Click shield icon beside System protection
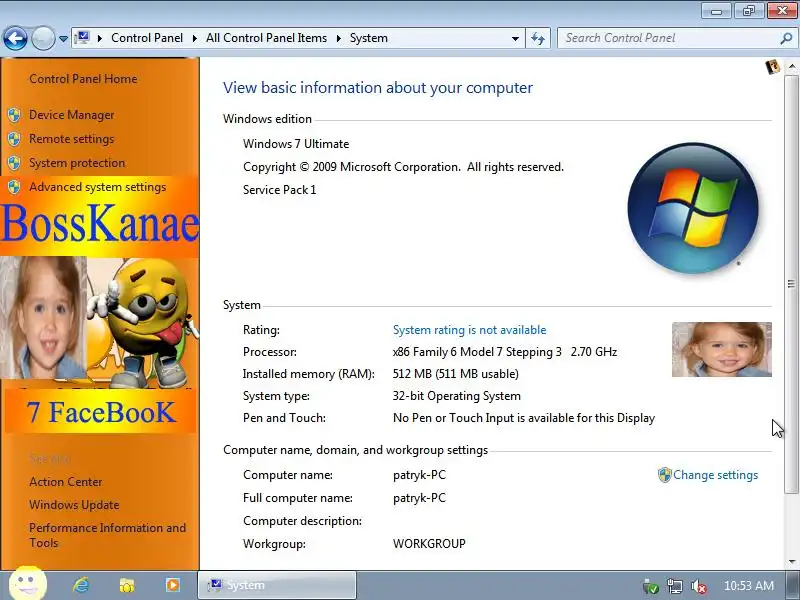This screenshot has height=600, width=800. tap(14, 163)
